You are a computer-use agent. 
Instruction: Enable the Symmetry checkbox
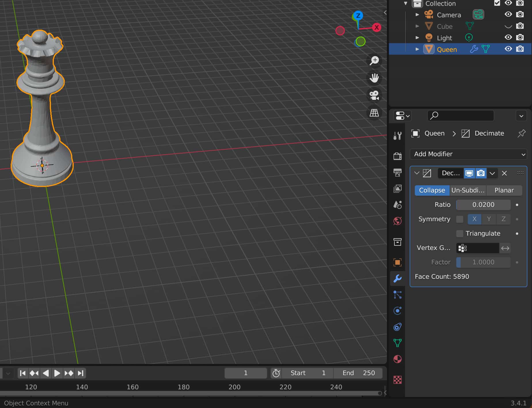coord(460,219)
